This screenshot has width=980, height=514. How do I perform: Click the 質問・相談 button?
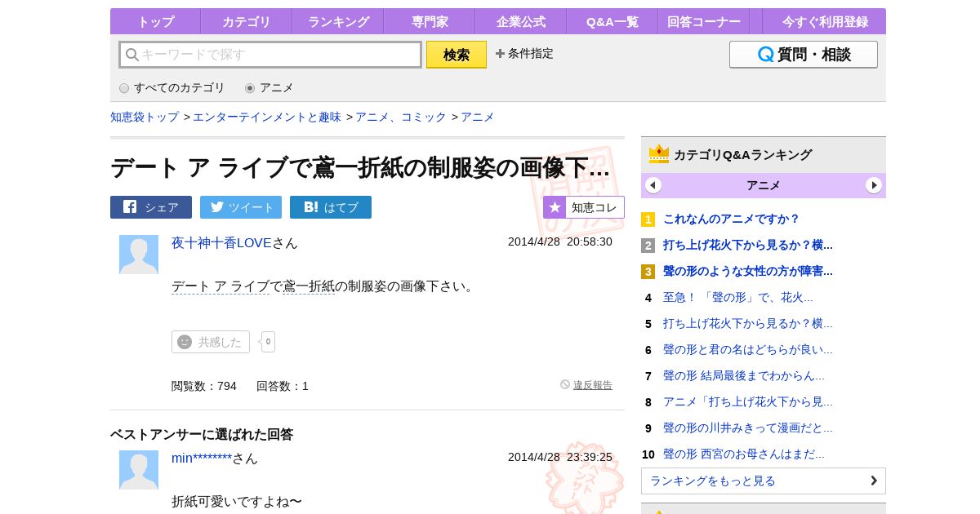point(804,55)
